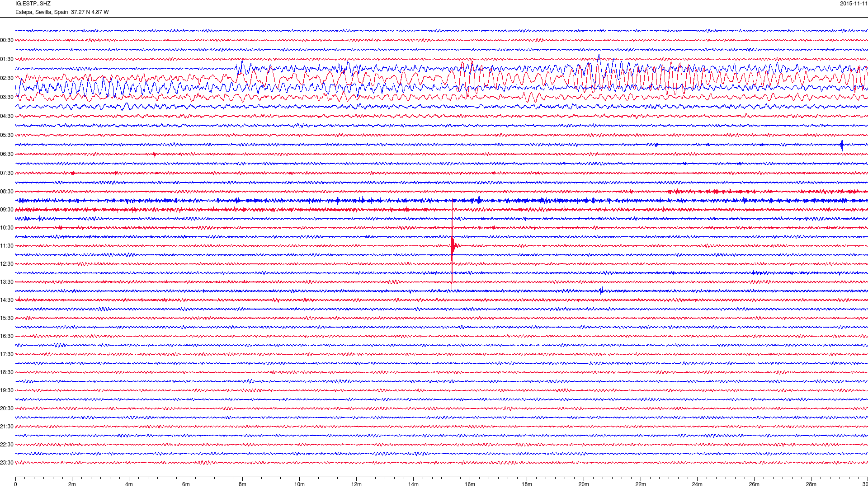Viewport: 868px width, 488px height.
Task: Click the 18m tick on time axis
Action: pos(527,484)
